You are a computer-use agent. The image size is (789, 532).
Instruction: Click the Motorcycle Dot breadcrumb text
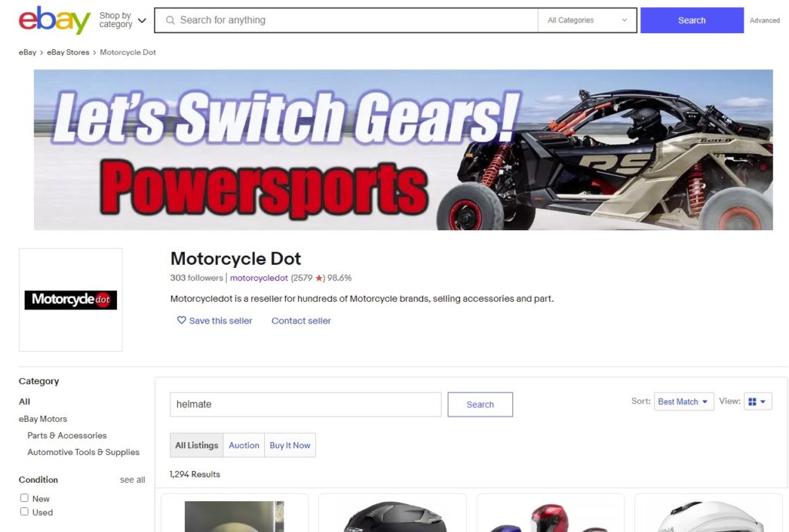coord(128,52)
